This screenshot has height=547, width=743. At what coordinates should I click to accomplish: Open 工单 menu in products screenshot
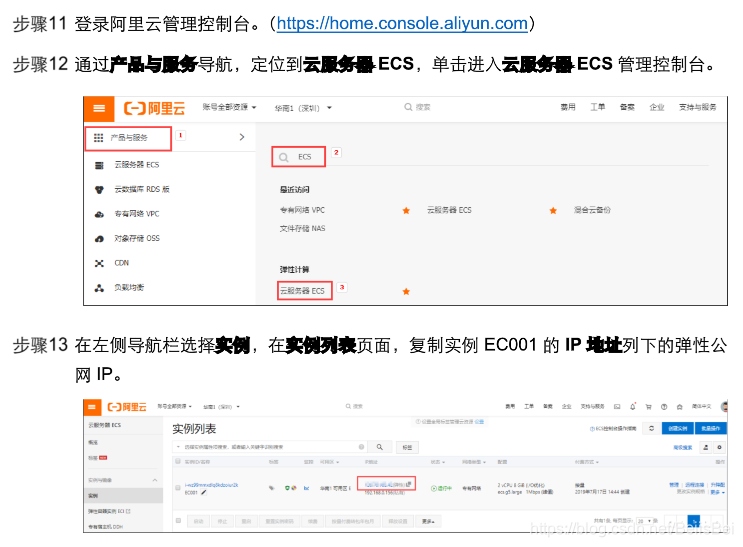598,107
